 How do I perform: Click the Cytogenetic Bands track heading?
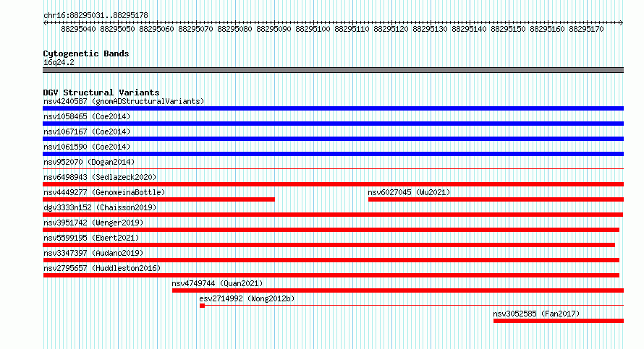pos(86,53)
